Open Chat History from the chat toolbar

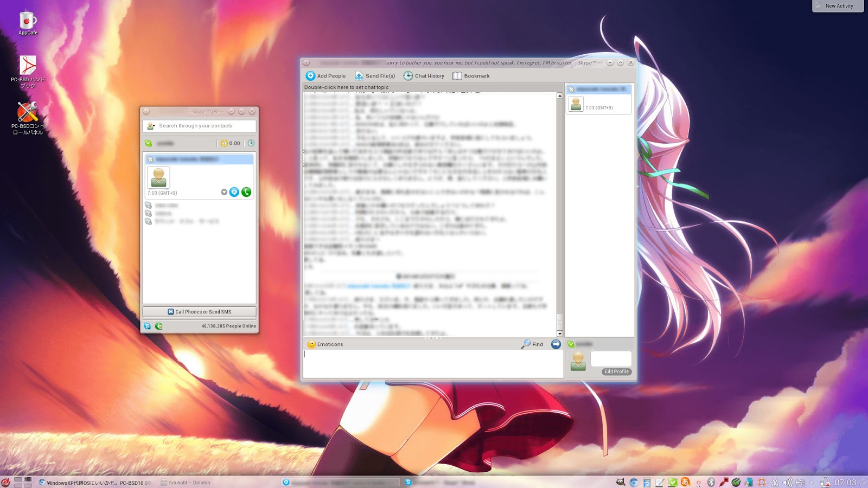[424, 76]
